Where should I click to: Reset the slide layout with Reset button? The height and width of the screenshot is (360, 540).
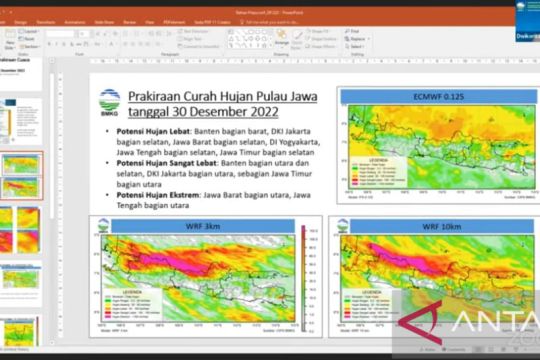pyautogui.click(x=27, y=39)
